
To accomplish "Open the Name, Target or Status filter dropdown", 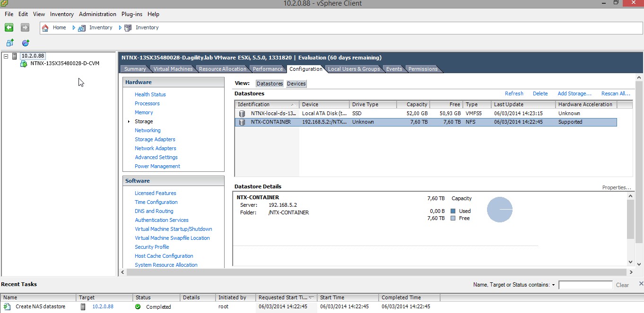I will point(553,285).
